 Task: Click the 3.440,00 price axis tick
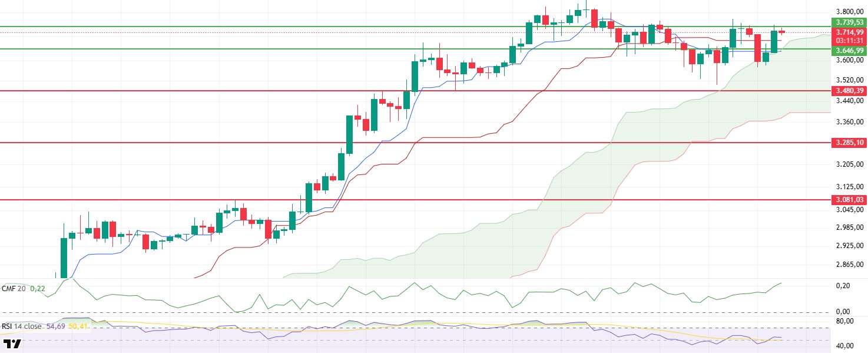point(849,101)
